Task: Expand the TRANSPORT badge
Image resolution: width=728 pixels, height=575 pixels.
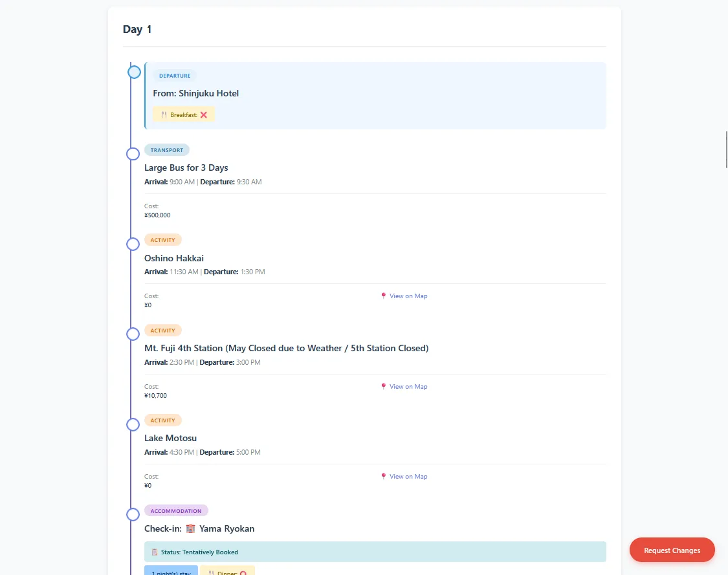Action: 167,149
